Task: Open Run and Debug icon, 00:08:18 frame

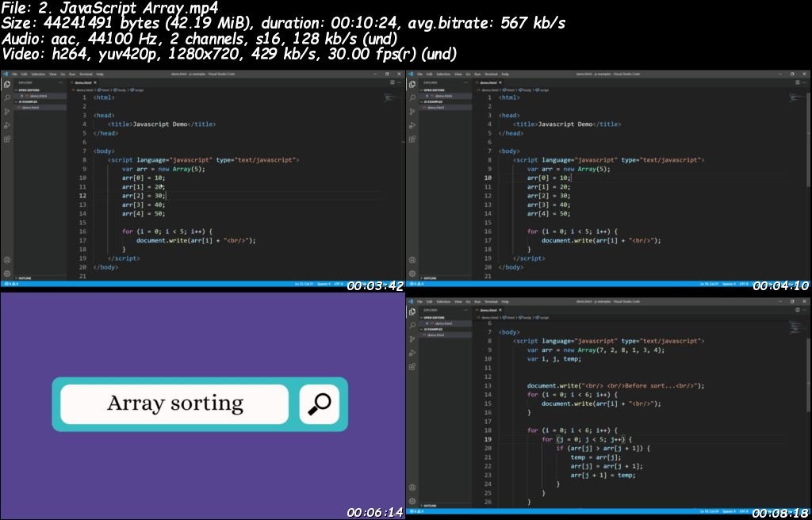Action: click(x=412, y=354)
